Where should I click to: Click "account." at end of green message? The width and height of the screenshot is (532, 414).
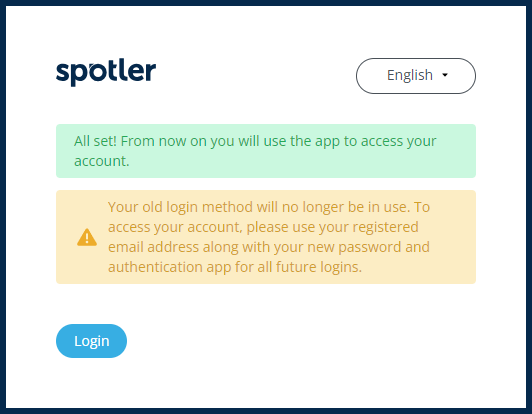click(x=102, y=161)
